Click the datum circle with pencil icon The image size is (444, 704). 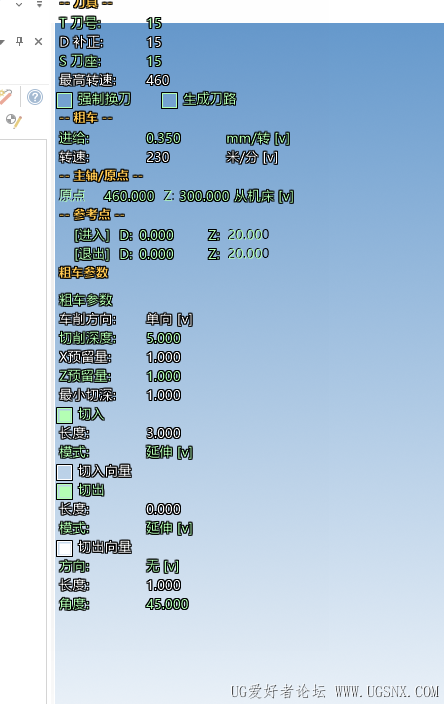tap(13, 121)
